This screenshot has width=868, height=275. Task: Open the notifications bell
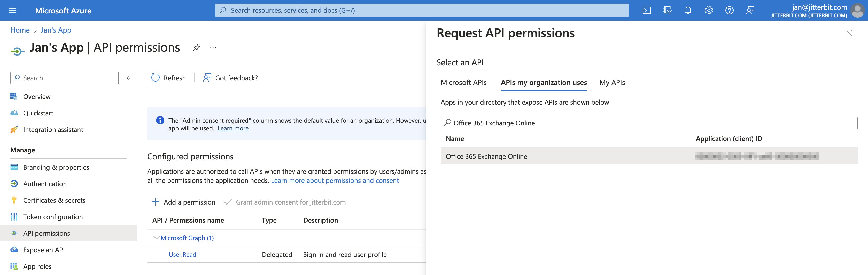coord(688,10)
